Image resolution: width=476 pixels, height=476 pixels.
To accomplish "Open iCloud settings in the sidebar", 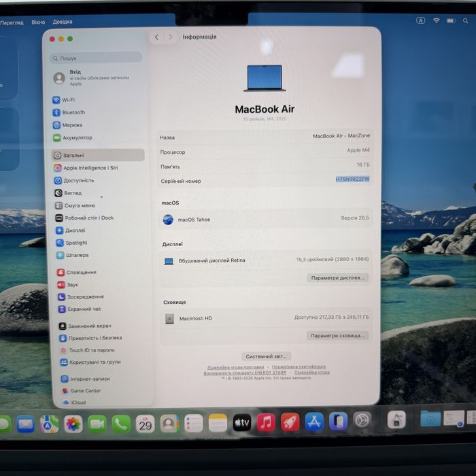I will click(74, 403).
